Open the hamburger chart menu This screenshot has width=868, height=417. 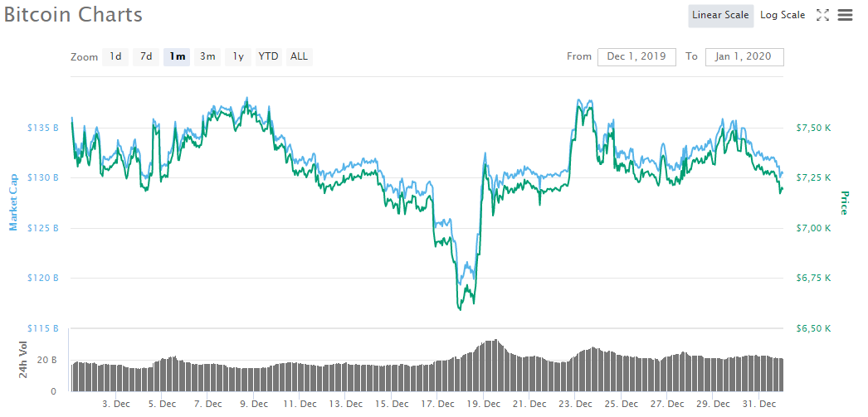845,15
